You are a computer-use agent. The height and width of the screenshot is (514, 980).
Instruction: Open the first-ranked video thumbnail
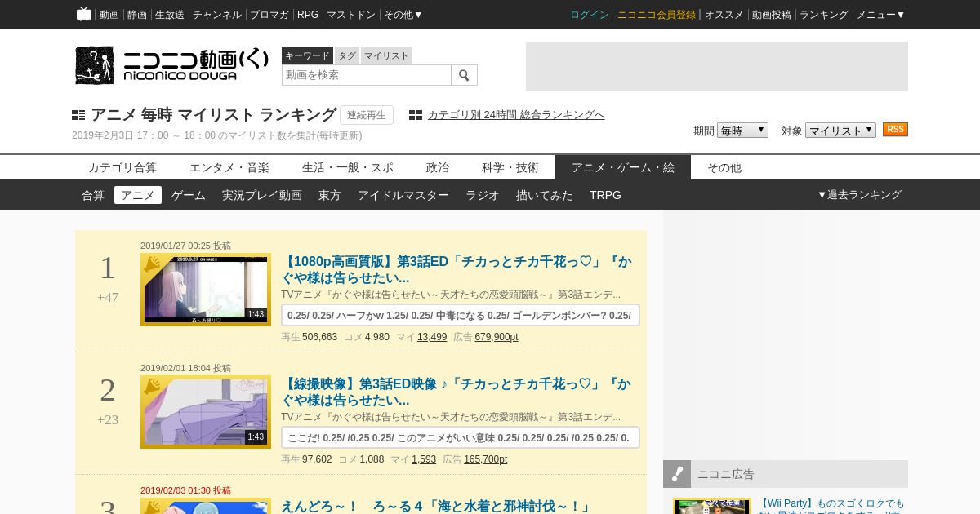pos(206,290)
